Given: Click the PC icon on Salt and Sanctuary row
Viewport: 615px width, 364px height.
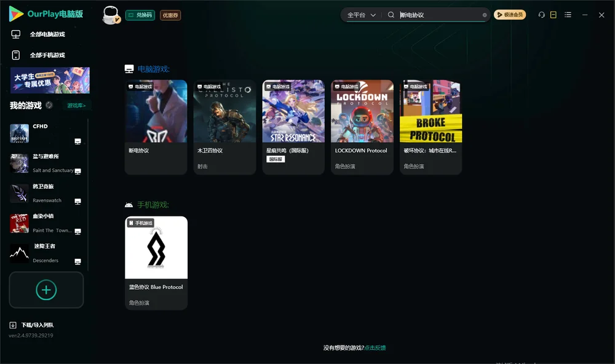Looking at the screenshot, I should pos(77,172).
